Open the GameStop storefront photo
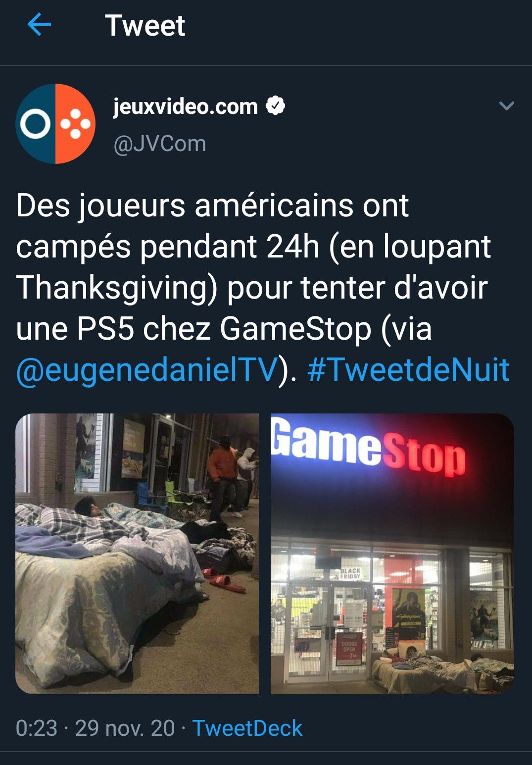 (392, 554)
